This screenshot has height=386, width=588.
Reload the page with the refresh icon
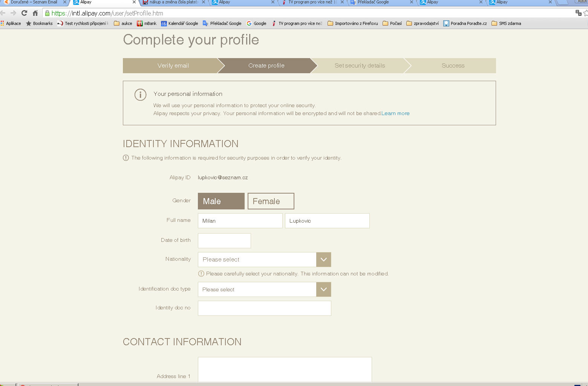(24, 13)
